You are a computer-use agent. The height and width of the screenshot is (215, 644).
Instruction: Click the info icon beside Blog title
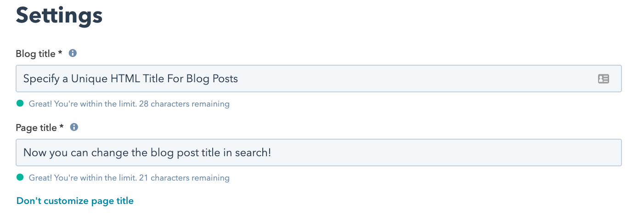tap(73, 53)
